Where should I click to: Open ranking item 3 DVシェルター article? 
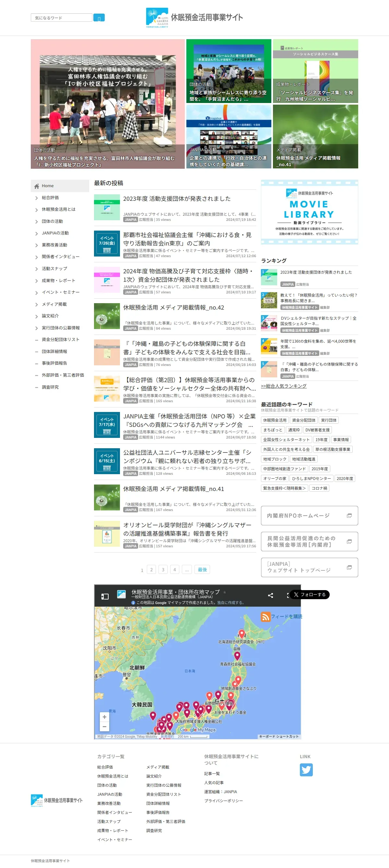click(x=318, y=321)
